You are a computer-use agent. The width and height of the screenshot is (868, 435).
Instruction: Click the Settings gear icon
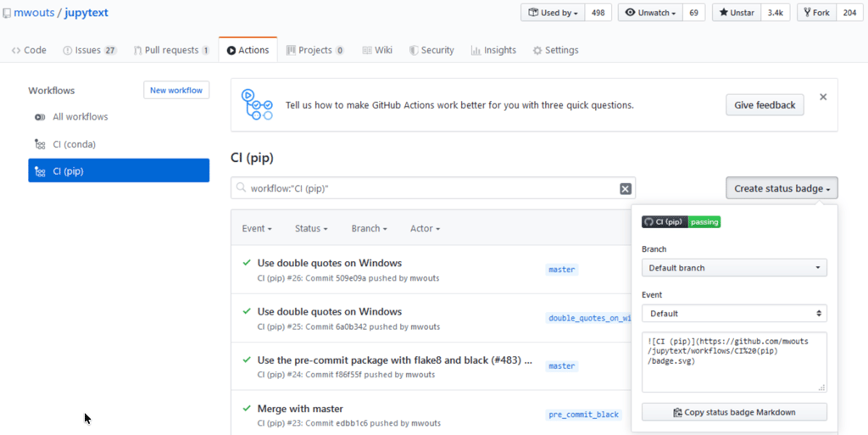click(537, 50)
